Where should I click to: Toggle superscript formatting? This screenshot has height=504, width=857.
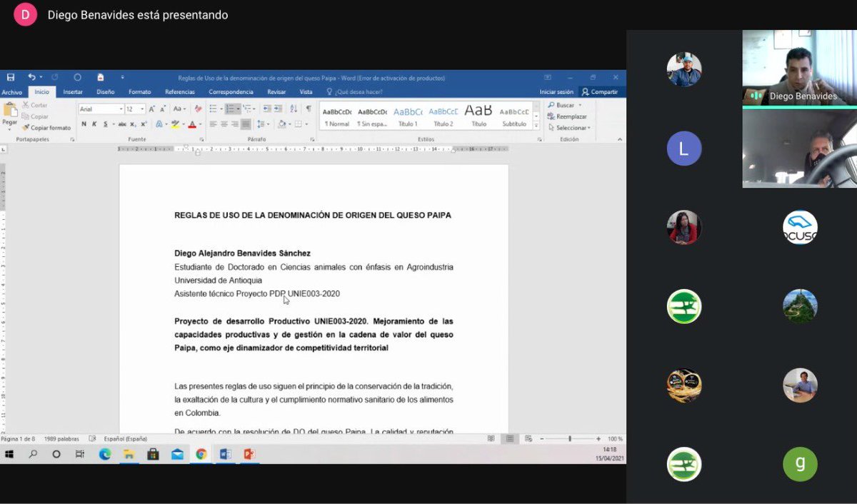coord(143,124)
